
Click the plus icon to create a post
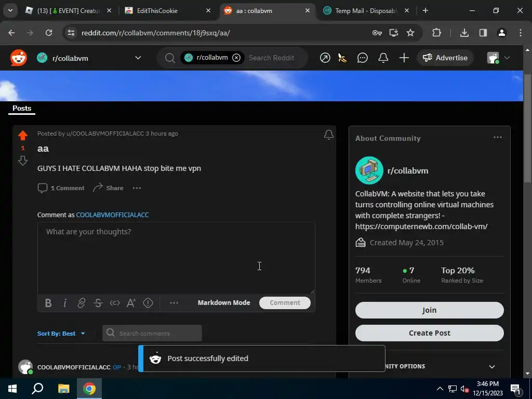click(404, 58)
